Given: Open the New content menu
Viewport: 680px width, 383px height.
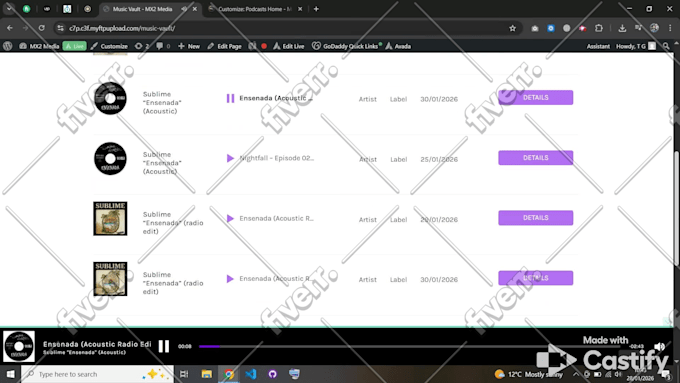Looking at the screenshot, I should pos(189,46).
